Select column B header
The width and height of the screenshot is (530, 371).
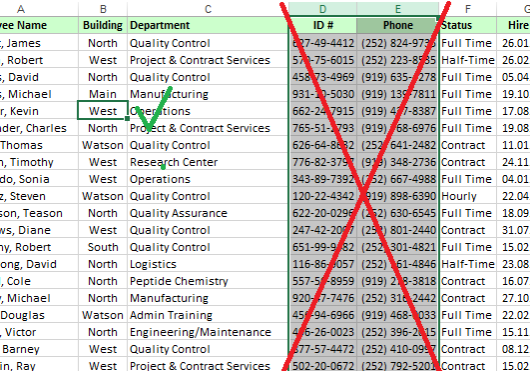(x=103, y=8)
